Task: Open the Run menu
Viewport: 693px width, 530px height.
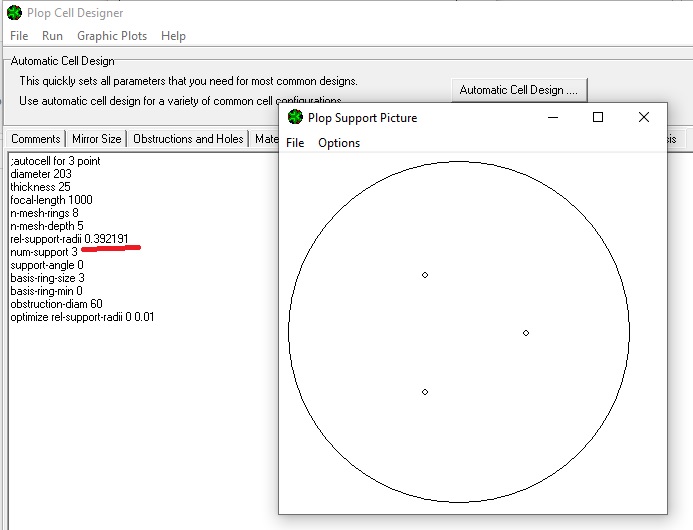Action: tap(52, 36)
